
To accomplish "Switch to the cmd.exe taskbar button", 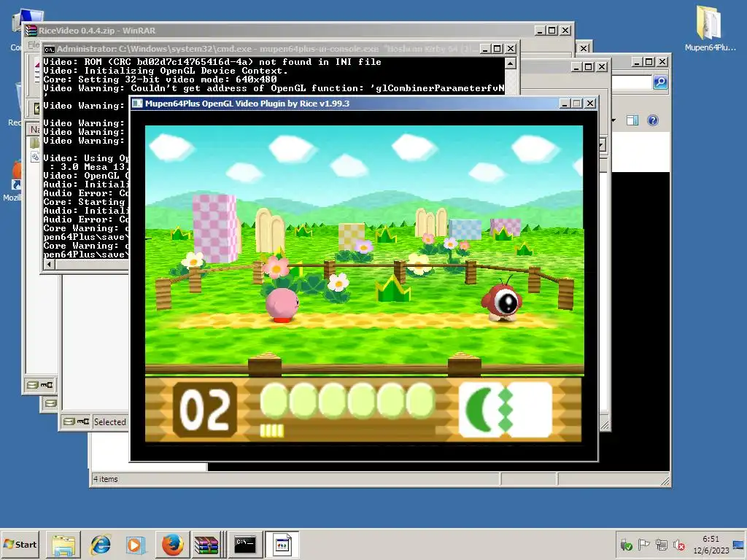I will [x=245, y=545].
